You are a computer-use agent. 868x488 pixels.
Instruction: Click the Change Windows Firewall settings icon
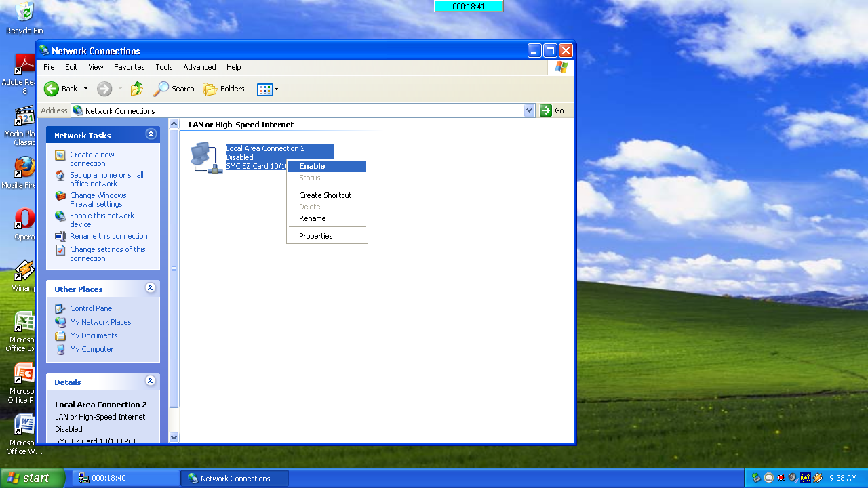[60, 196]
